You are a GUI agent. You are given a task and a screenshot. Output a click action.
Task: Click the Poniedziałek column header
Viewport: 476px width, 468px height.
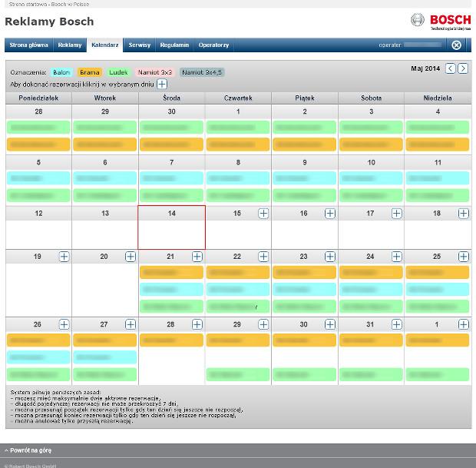38,98
